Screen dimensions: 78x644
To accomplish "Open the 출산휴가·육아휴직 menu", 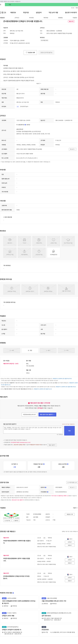I will (x=71, y=13).
